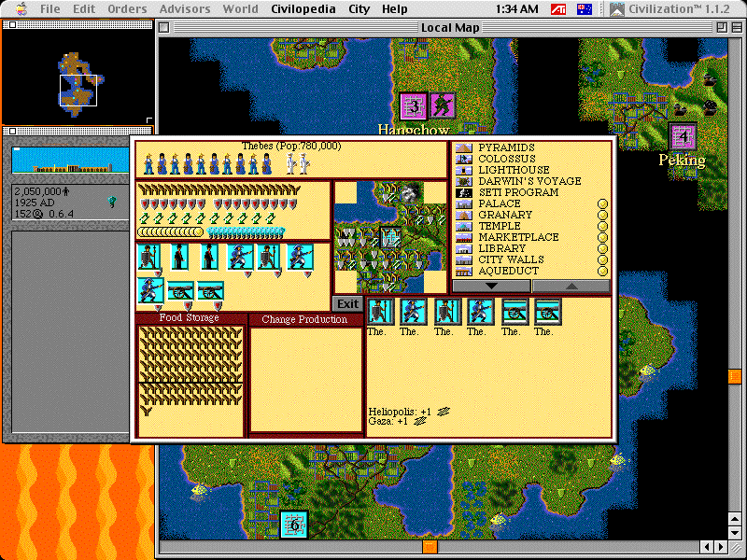The height and width of the screenshot is (560, 747).
Task: Click the Food Storage header
Action: [190, 318]
